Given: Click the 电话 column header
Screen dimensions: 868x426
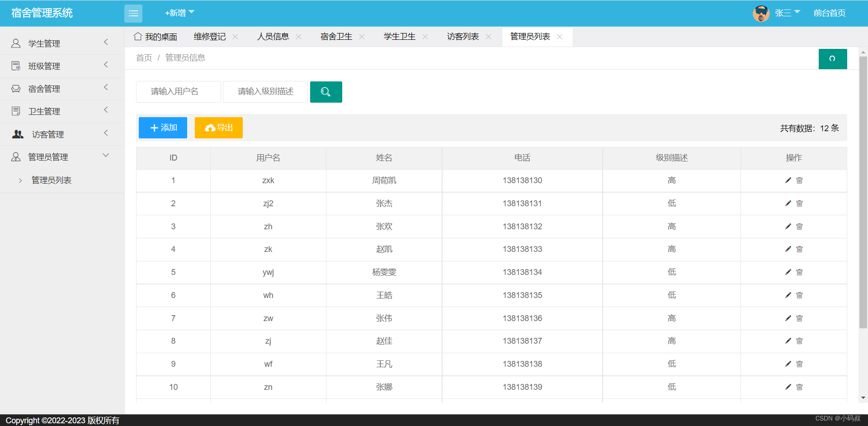Looking at the screenshot, I should (522, 158).
